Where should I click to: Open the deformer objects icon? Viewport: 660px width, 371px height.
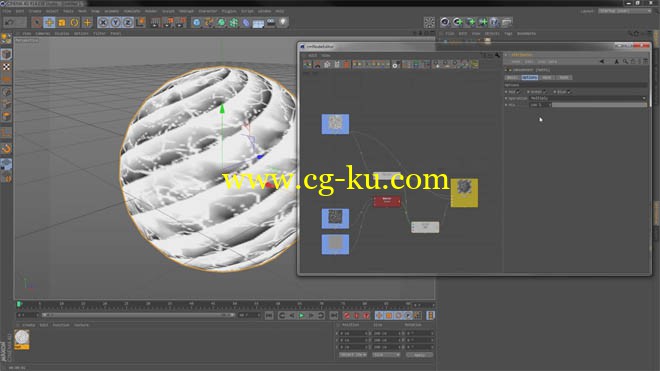pyautogui.click(x=246, y=22)
